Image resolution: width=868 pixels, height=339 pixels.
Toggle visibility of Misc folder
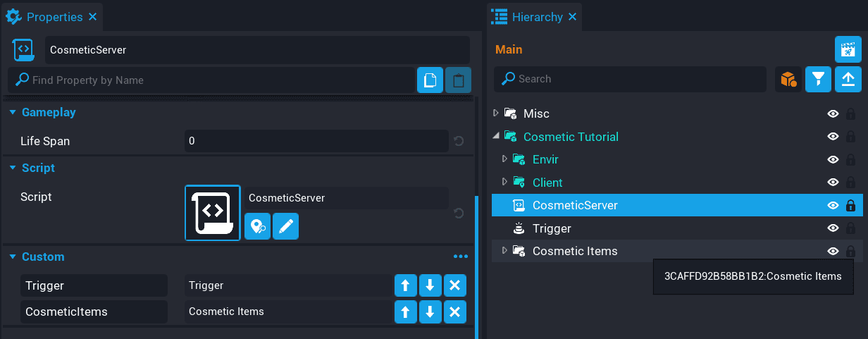(x=833, y=113)
